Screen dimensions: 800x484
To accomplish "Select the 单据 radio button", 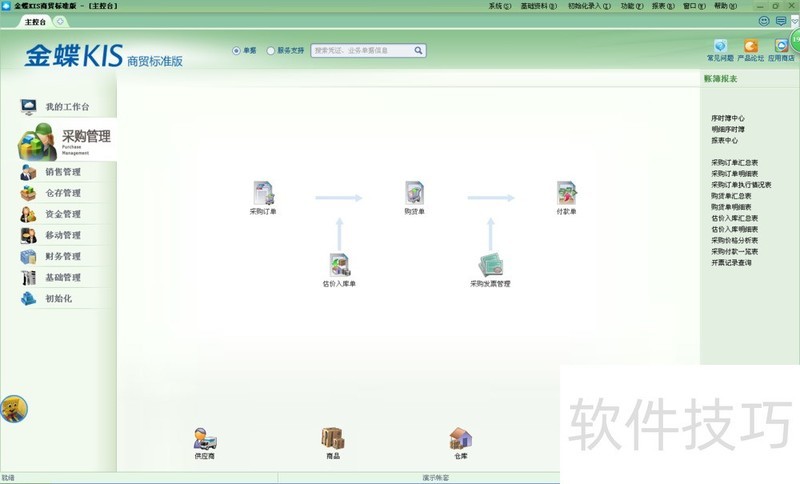I will [x=236, y=50].
